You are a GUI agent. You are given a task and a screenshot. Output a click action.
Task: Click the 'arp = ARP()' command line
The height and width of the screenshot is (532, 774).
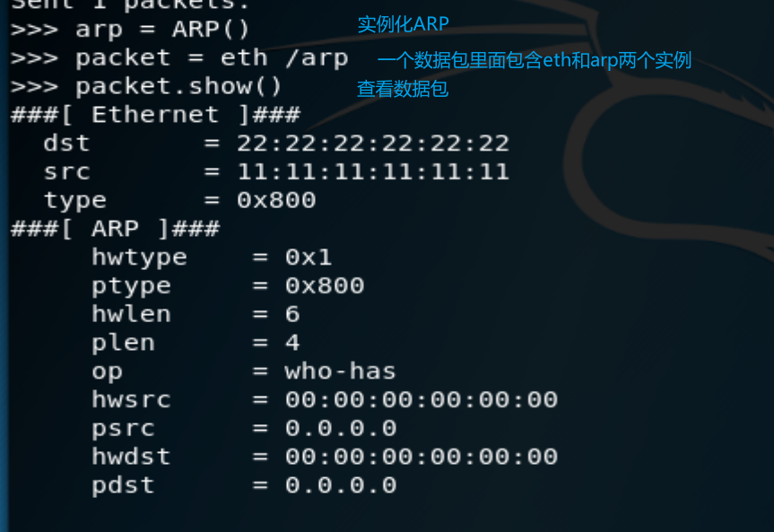coord(130,29)
